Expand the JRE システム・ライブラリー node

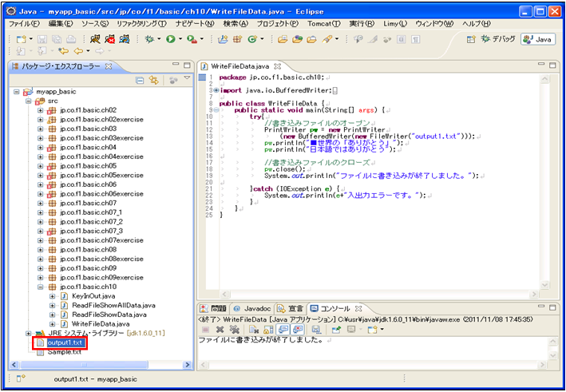[x=29, y=333]
